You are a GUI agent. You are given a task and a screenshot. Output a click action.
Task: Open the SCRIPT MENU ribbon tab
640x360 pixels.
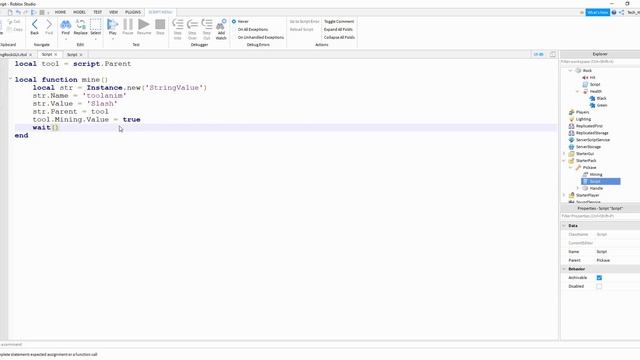click(160, 12)
